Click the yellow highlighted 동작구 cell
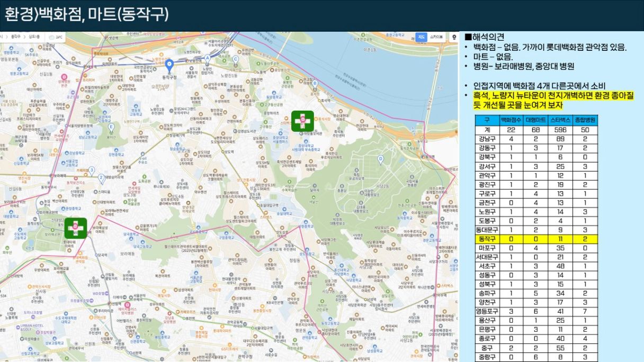Viewport: 644px width, 362px height. pos(487,239)
